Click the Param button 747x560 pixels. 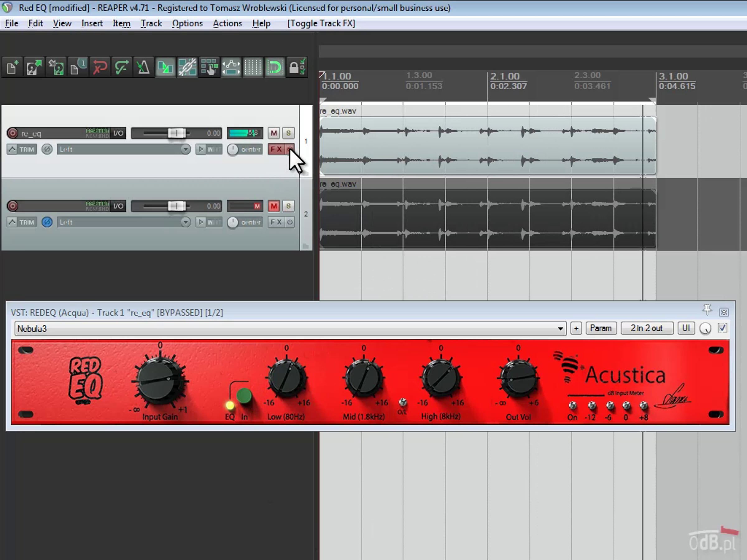pyautogui.click(x=601, y=329)
